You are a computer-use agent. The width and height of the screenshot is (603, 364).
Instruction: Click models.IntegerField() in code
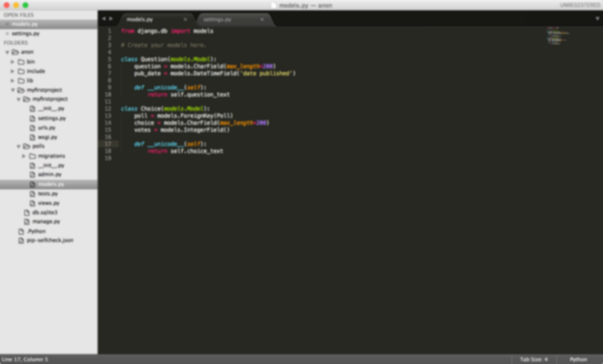[x=195, y=130]
